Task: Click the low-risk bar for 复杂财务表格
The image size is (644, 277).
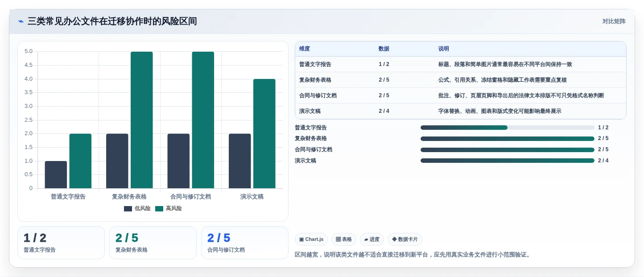Action: click(117, 161)
